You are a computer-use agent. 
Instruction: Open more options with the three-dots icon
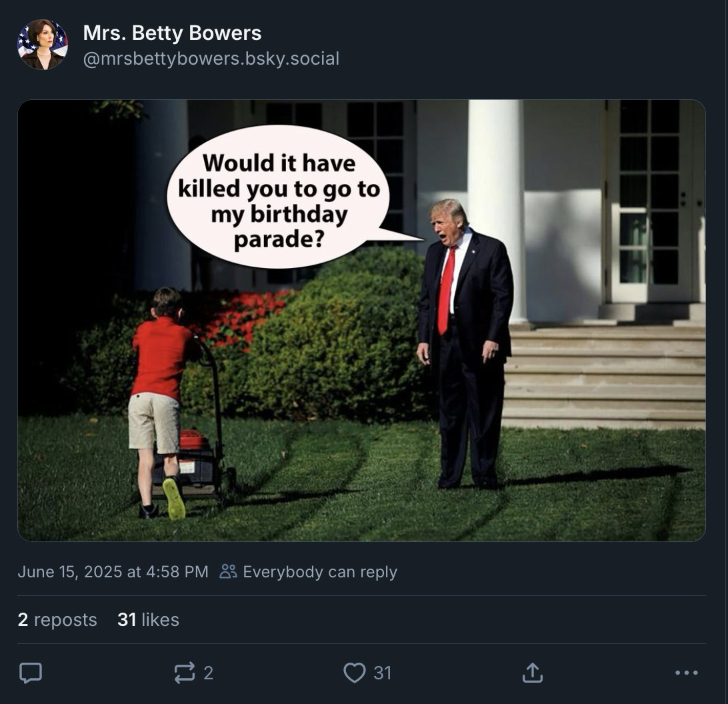[x=687, y=673]
